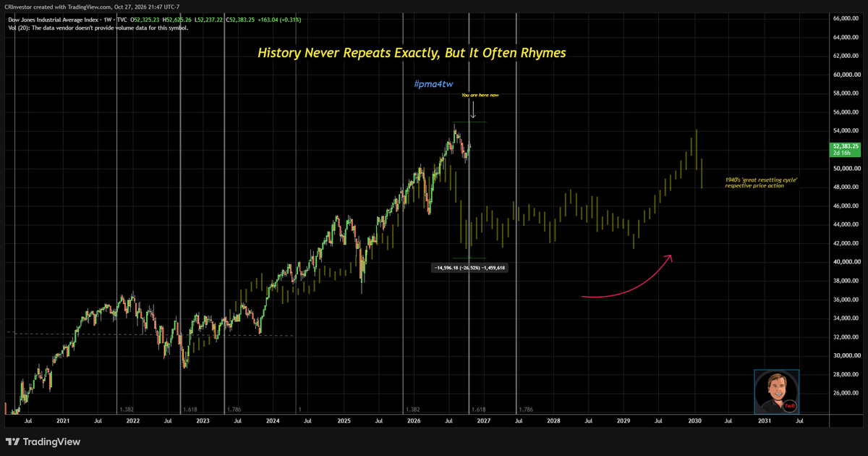The image size is (868, 456).
Task: Click the #pma4tw hashtag label
Action: click(x=433, y=85)
